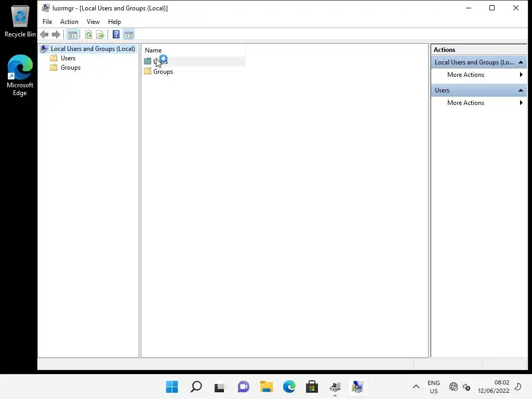Minimize the lusrmgr window

click(x=469, y=8)
